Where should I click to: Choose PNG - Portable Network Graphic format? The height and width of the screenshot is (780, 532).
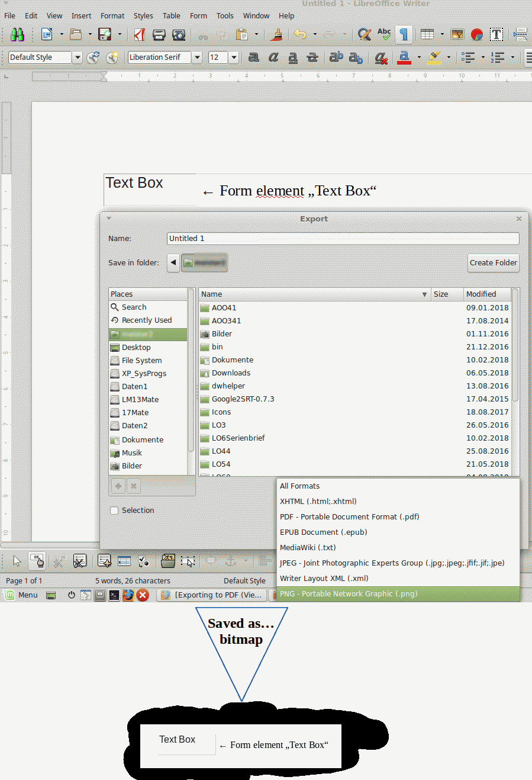point(398,594)
